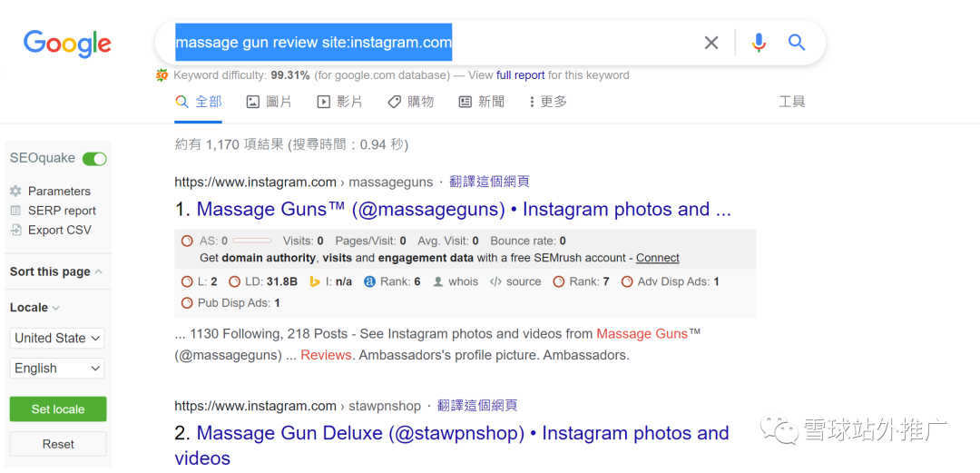The width and height of the screenshot is (980, 473).
Task: Click the Parameters link in SEOquake
Action: point(59,192)
